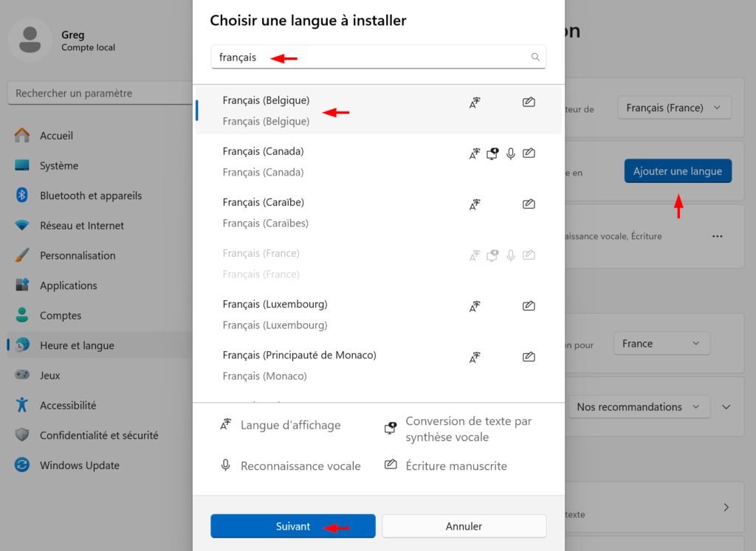This screenshot has width=756, height=551.
Task: Expand the Nos recommandations dropdown
Action: point(639,407)
